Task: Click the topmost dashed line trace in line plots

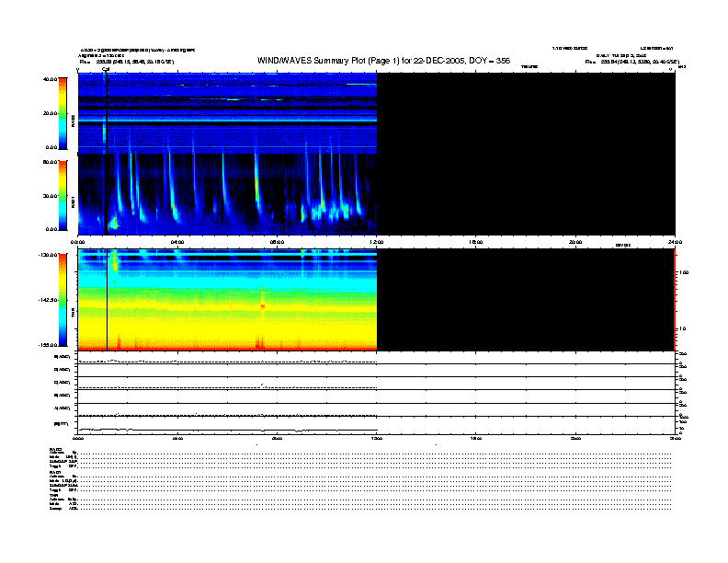Action: coord(228,362)
